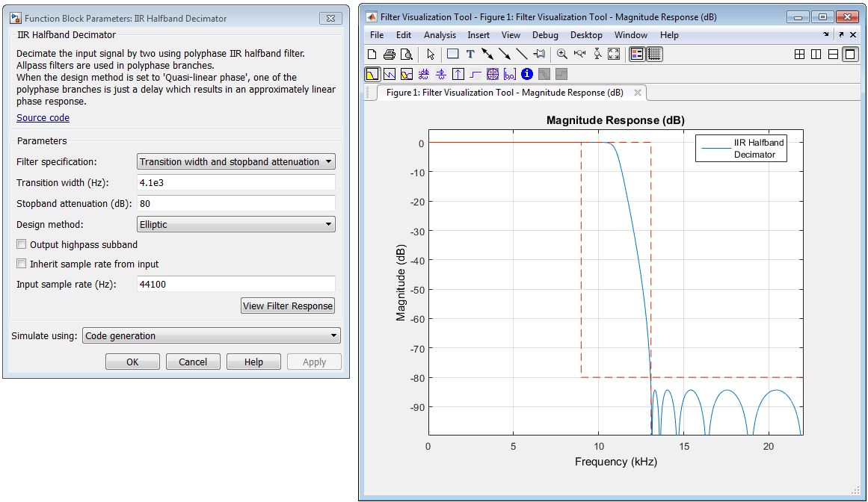
Task: Show Filter Coefficients view
Action: 510,74
